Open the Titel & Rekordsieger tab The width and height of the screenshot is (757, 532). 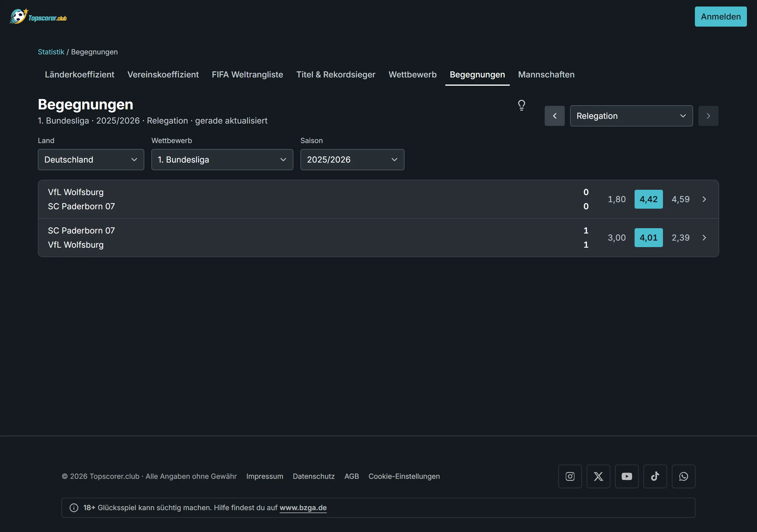[336, 74]
